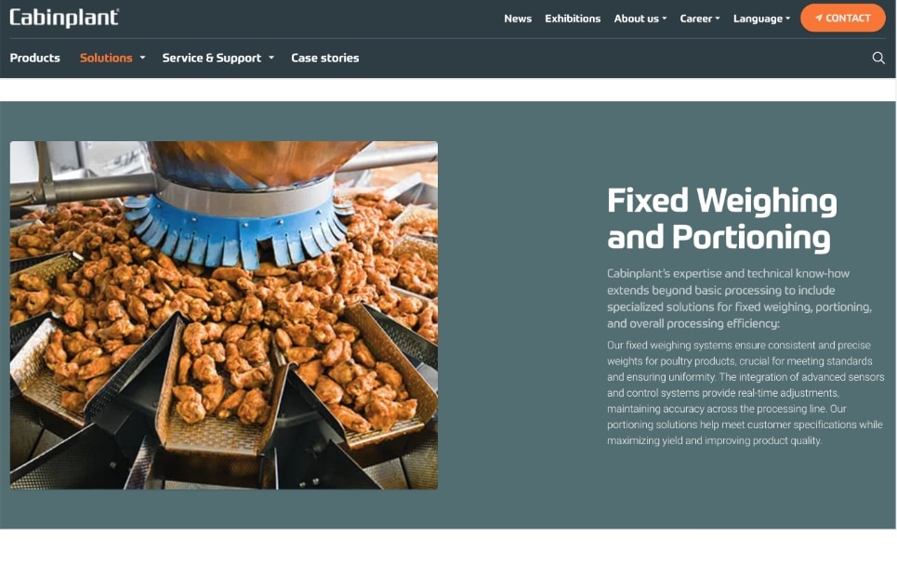Viewport: 897px width, 588px height.
Task: Click the fixed weighing systems description text
Action: click(x=745, y=393)
